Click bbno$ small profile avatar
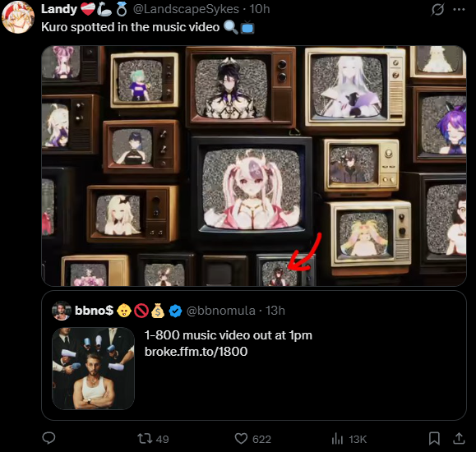 (62, 311)
